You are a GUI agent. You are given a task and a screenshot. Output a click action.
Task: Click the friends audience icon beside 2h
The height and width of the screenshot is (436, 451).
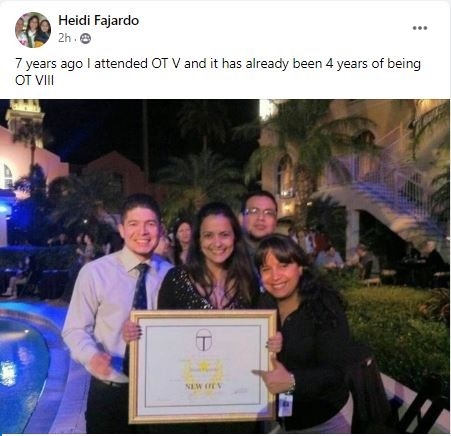[86, 39]
